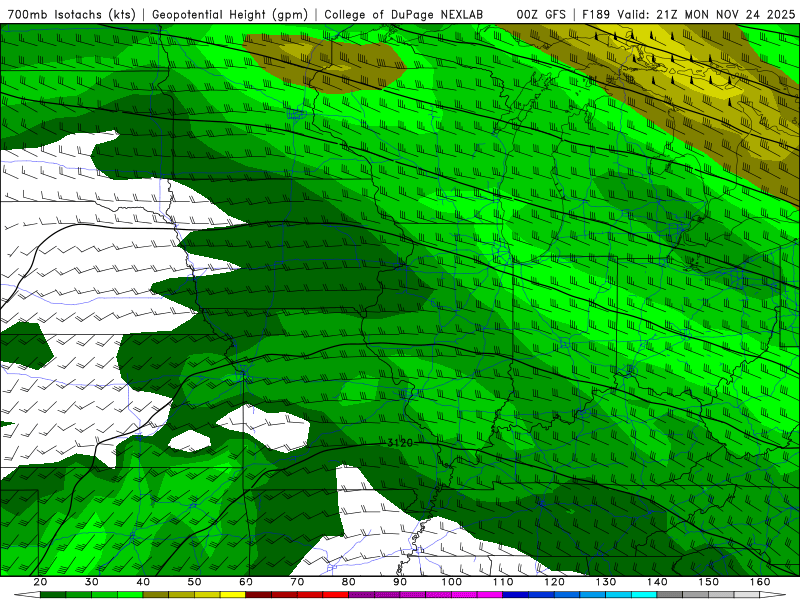Viewport: 800px width, 600px height.
Task: Click the '140' color scale label
Action: tap(657, 582)
